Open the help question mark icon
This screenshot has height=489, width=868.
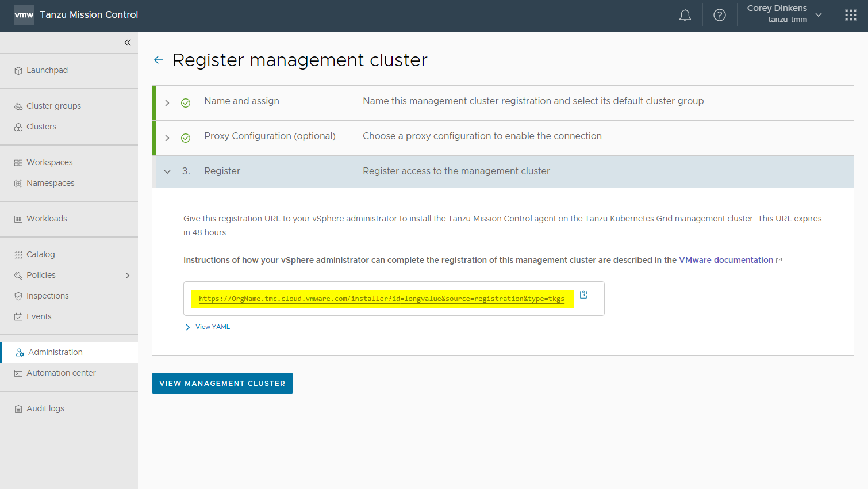[720, 16]
